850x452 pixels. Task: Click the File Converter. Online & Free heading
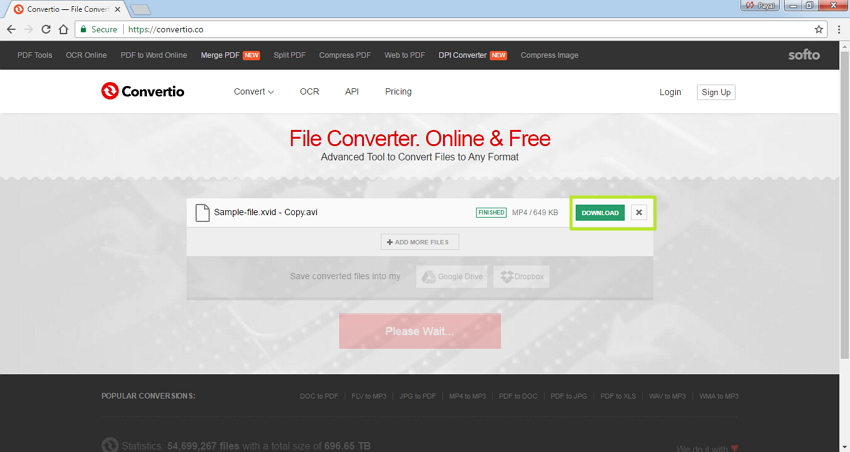pyautogui.click(x=420, y=138)
